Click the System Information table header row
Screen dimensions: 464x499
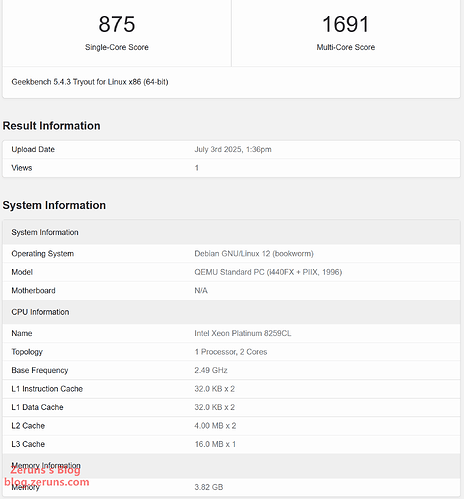click(231, 232)
